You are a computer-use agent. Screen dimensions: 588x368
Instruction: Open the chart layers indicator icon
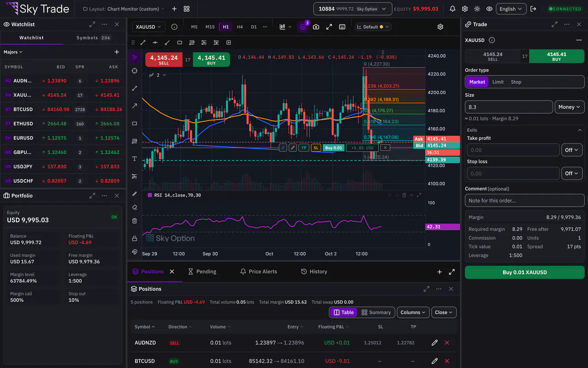click(303, 27)
